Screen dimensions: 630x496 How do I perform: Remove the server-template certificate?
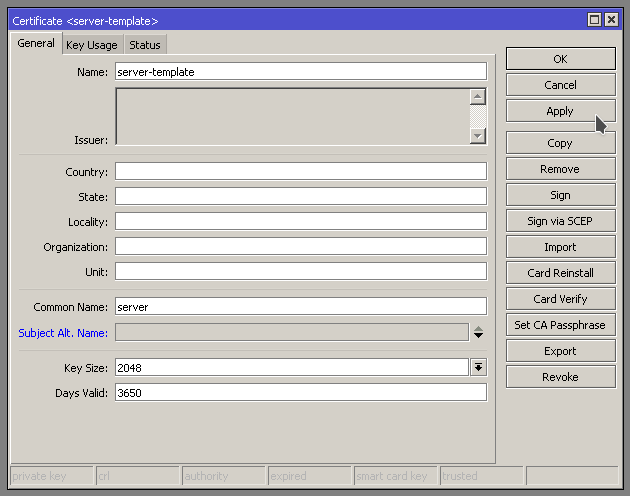pos(560,169)
